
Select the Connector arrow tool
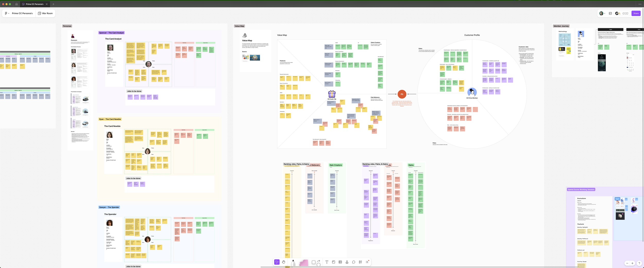click(319, 262)
